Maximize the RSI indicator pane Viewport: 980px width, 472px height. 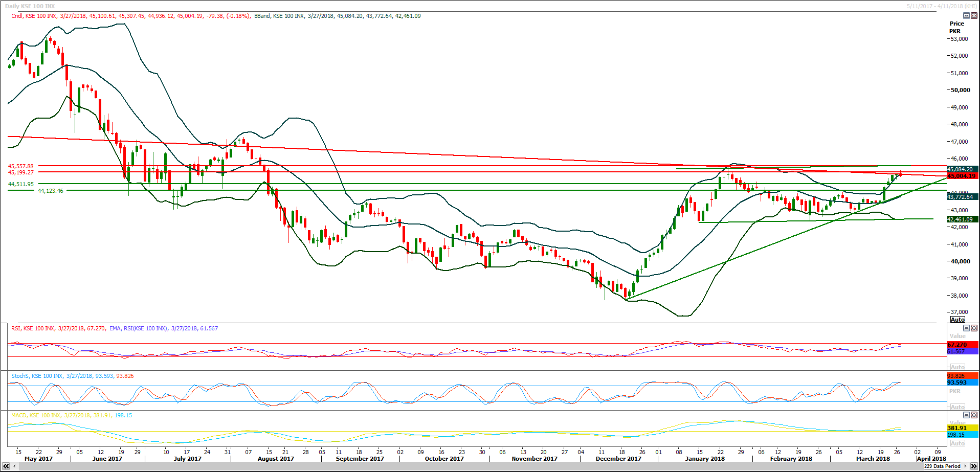click(x=966, y=328)
